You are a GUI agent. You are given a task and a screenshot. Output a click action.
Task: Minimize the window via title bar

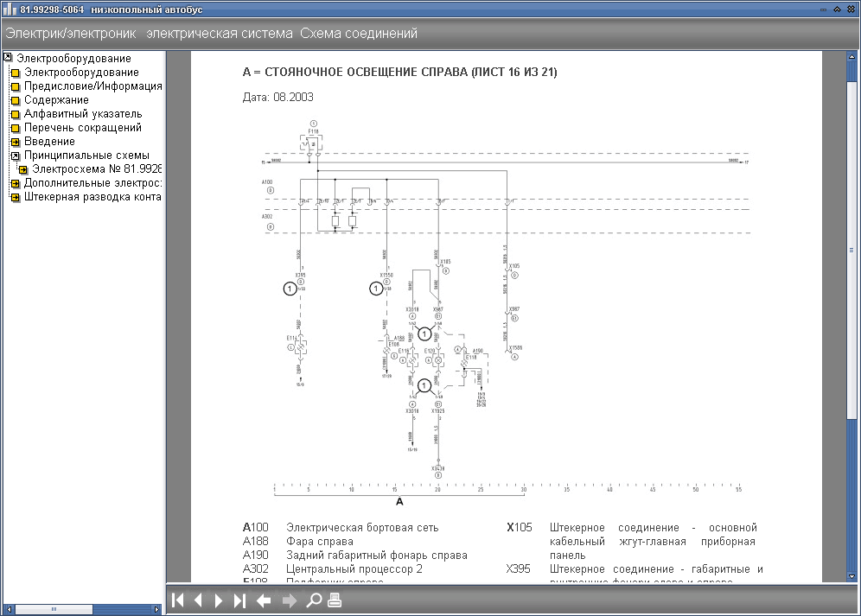(823, 10)
